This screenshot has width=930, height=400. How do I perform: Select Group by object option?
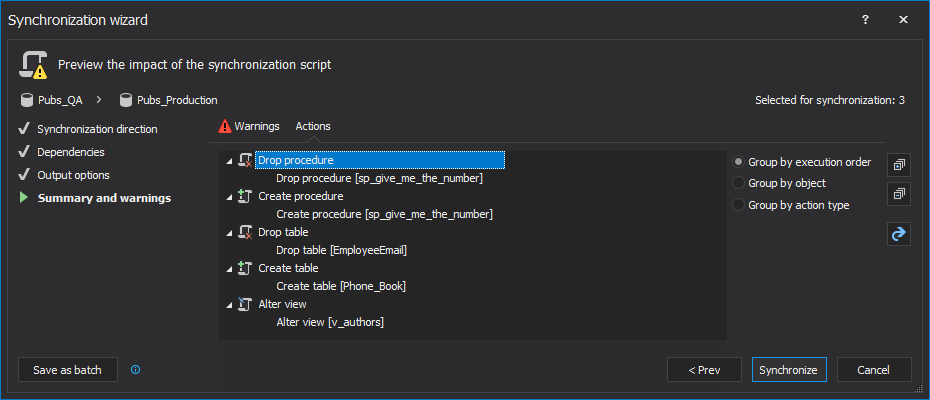click(x=739, y=183)
